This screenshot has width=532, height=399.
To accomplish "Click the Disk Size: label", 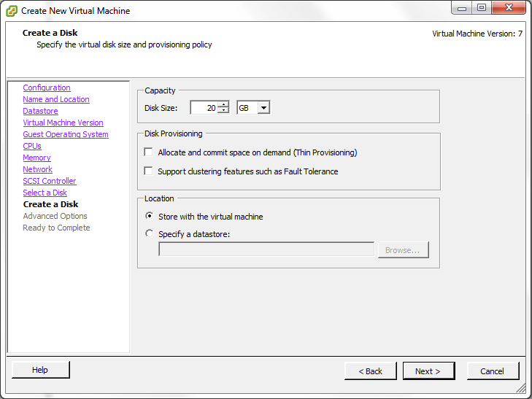I will click(161, 108).
